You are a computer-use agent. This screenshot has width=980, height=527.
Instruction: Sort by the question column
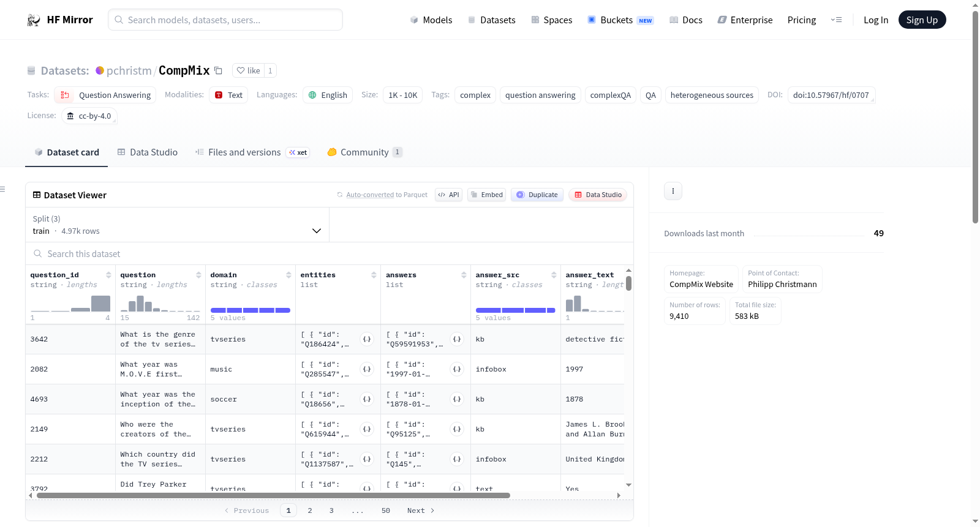click(x=198, y=275)
